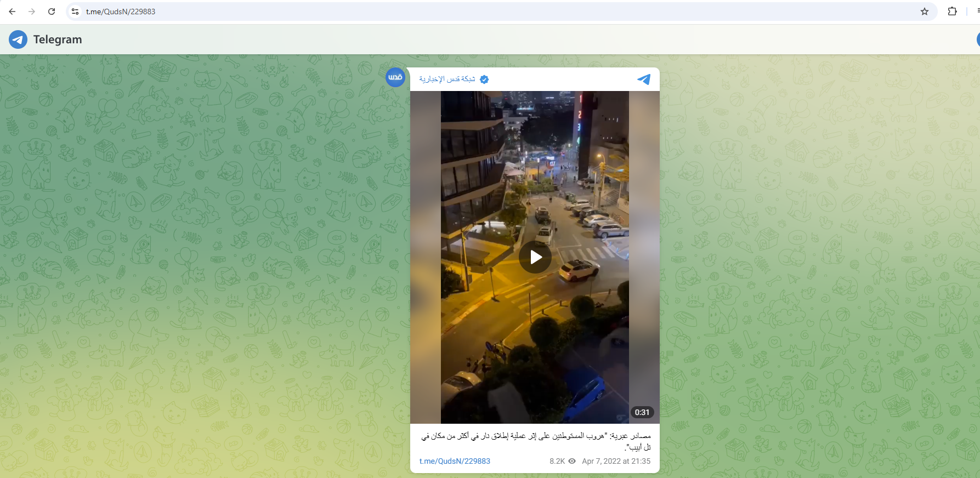Click the browser back arrow
The image size is (980, 478).
pos(12,12)
